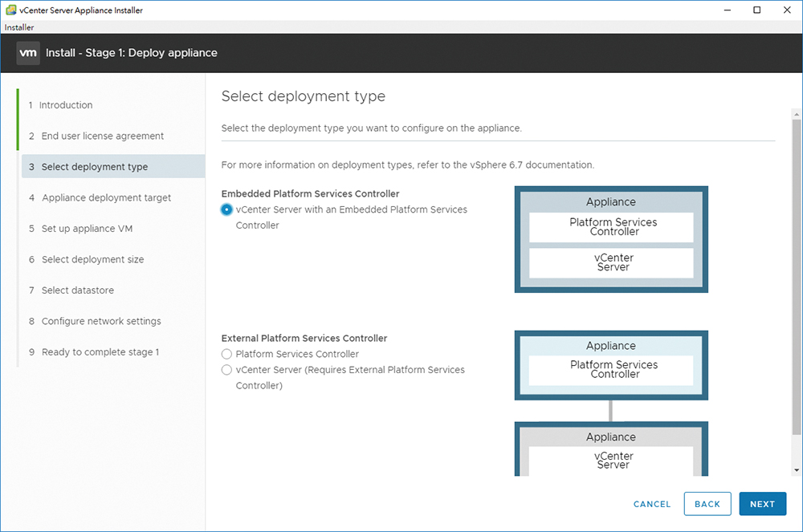Go to step 2 End user license agreement
This screenshot has height=532, width=803.
[x=96, y=136]
